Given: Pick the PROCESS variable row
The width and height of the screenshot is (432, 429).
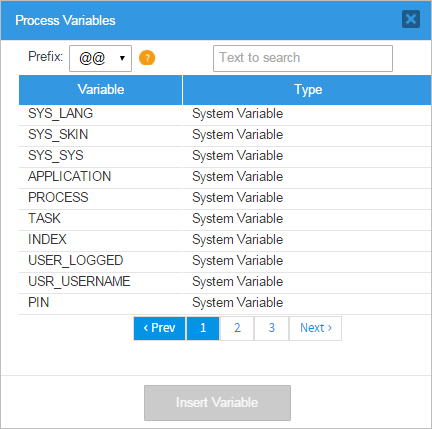Looking at the screenshot, I should [225, 198].
